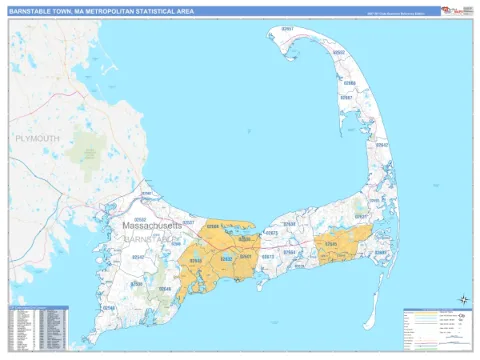
Task: Select ZIP code label 02633
Action: (381, 253)
